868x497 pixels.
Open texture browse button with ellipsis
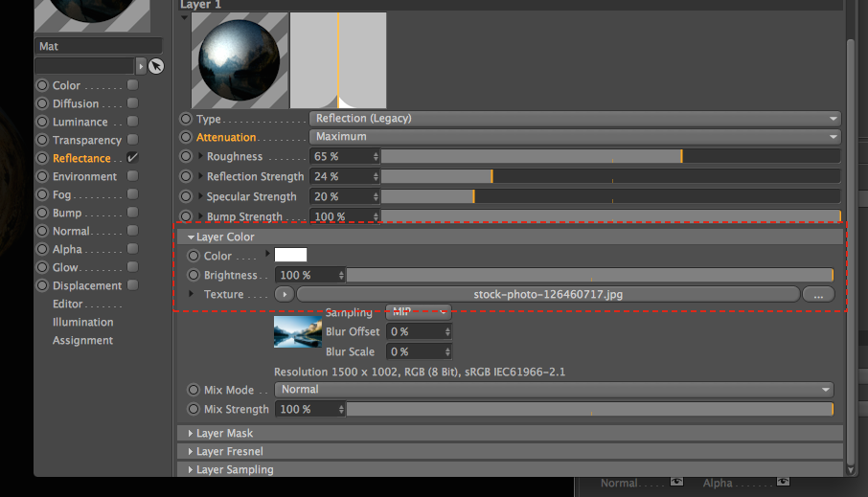[x=818, y=294]
